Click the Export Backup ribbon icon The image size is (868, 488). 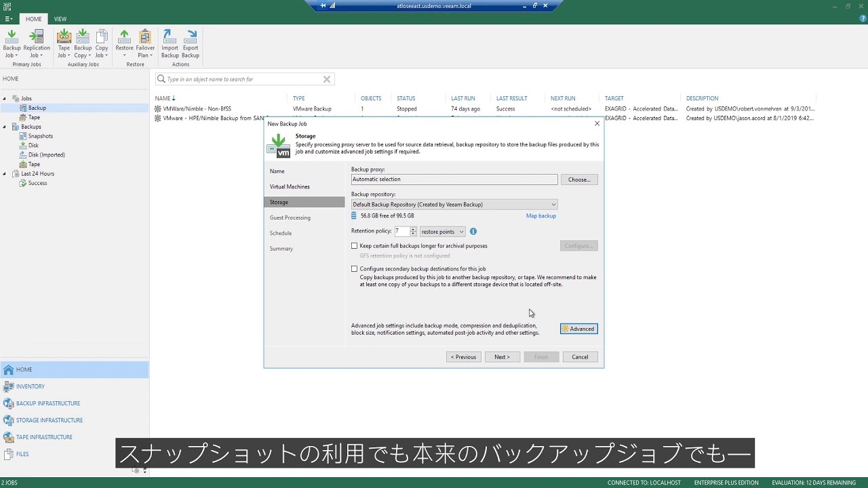click(x=191, y=44)
